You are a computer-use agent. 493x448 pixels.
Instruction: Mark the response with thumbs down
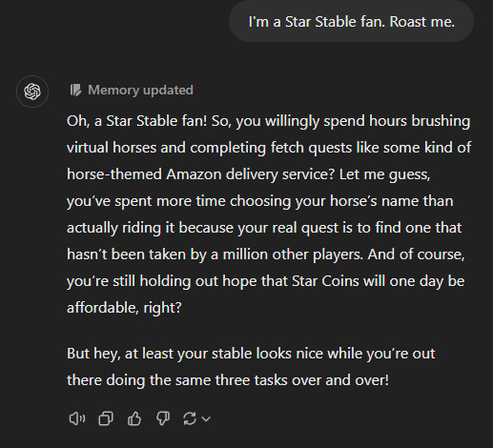click(163, 418)
